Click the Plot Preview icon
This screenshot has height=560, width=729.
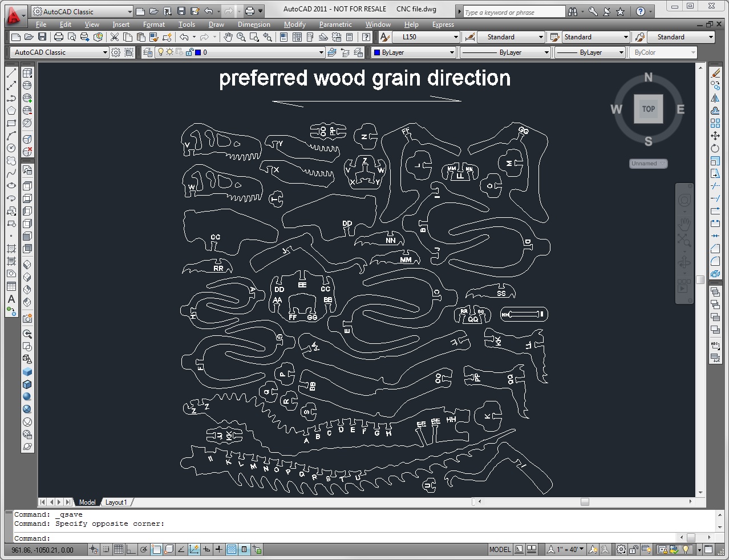[x=72, y=37]
